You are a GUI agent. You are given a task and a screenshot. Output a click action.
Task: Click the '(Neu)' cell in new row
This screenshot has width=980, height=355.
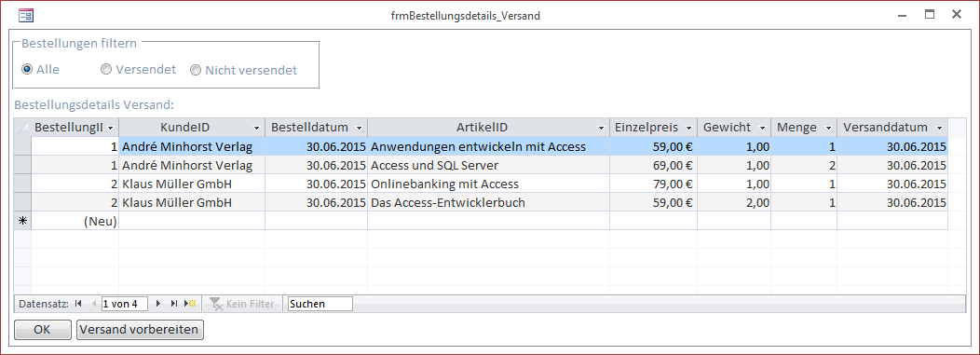tap(75, 221)
